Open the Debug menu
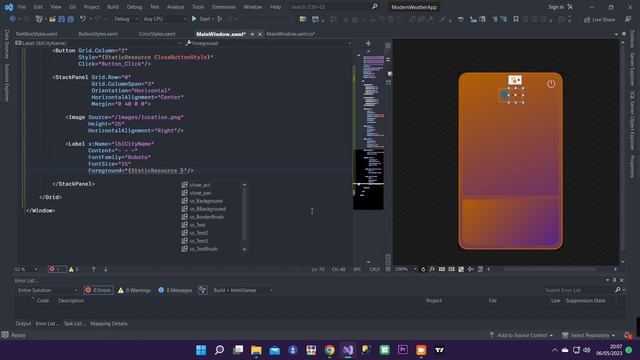640x360 pixels. click(134, 7)
